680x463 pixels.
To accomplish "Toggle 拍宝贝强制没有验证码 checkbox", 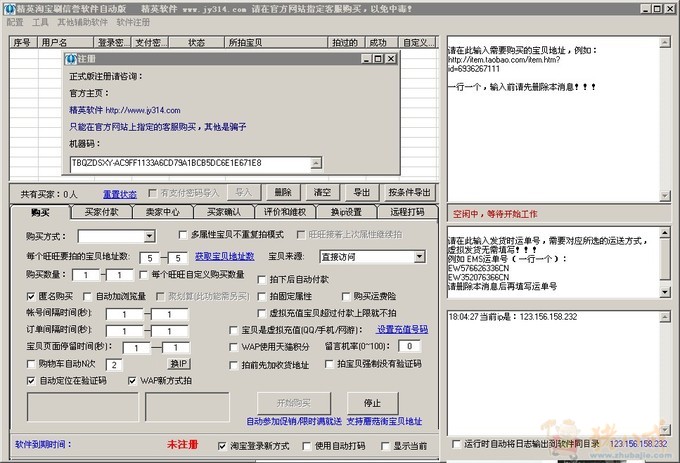I will point(329,364).
